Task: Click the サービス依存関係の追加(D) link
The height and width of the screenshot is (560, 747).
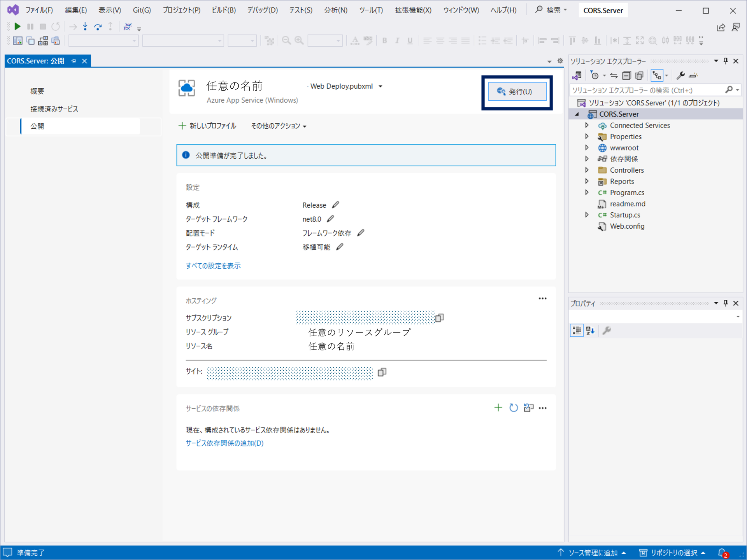Action: [x=224, y=443]
